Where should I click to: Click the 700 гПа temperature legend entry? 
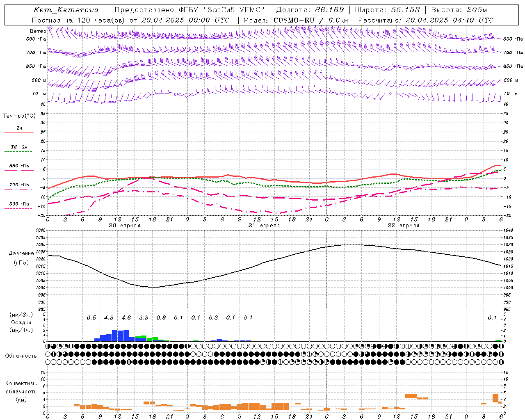(x=19, y=185)
